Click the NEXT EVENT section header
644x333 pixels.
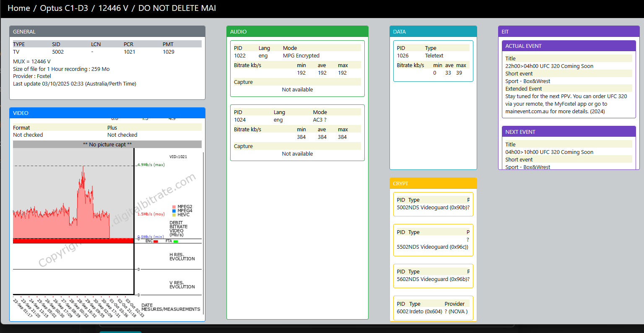click(569, 132)
